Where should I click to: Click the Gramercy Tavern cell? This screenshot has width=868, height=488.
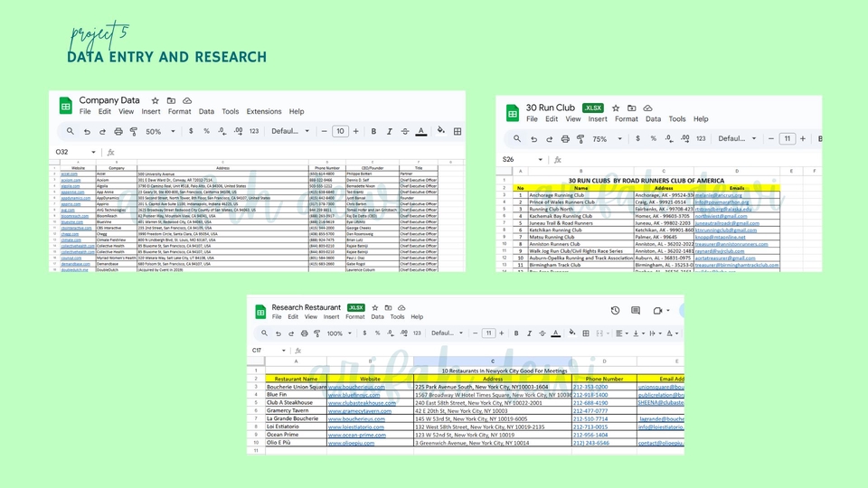point(297,410)
